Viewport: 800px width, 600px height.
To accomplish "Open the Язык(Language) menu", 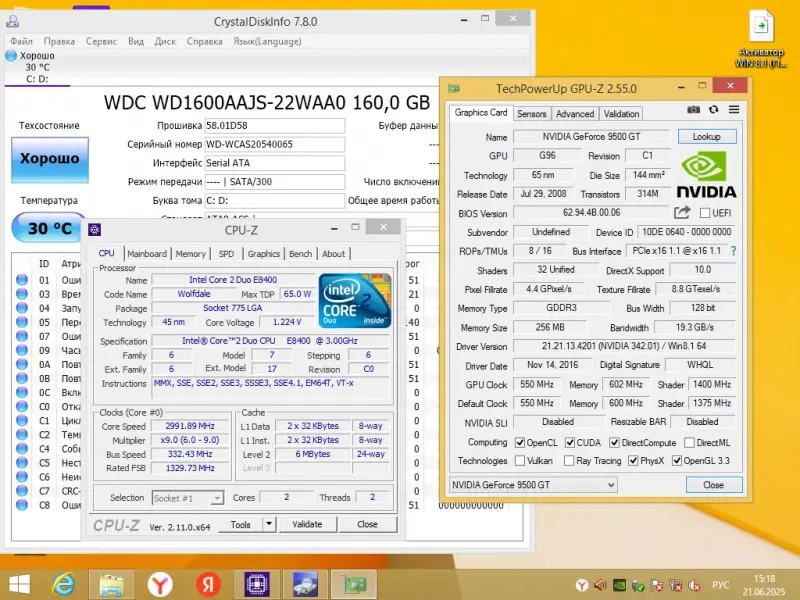I will [267, 41].
